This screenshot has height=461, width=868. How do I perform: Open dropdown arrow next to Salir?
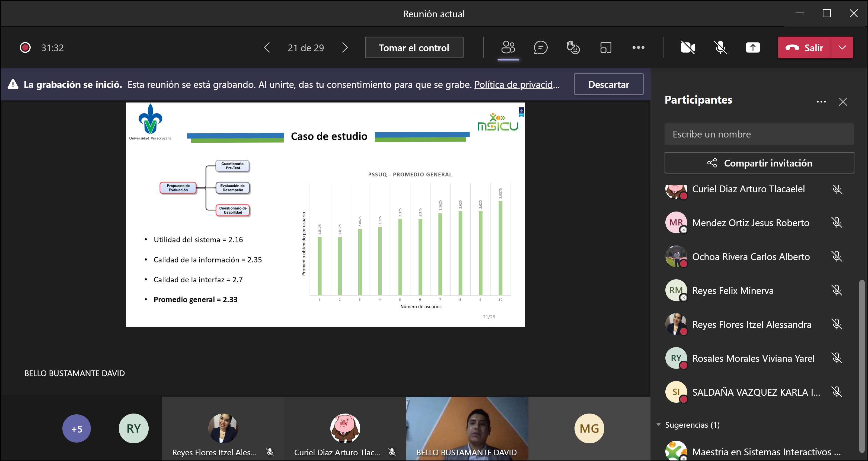(842, 47)
